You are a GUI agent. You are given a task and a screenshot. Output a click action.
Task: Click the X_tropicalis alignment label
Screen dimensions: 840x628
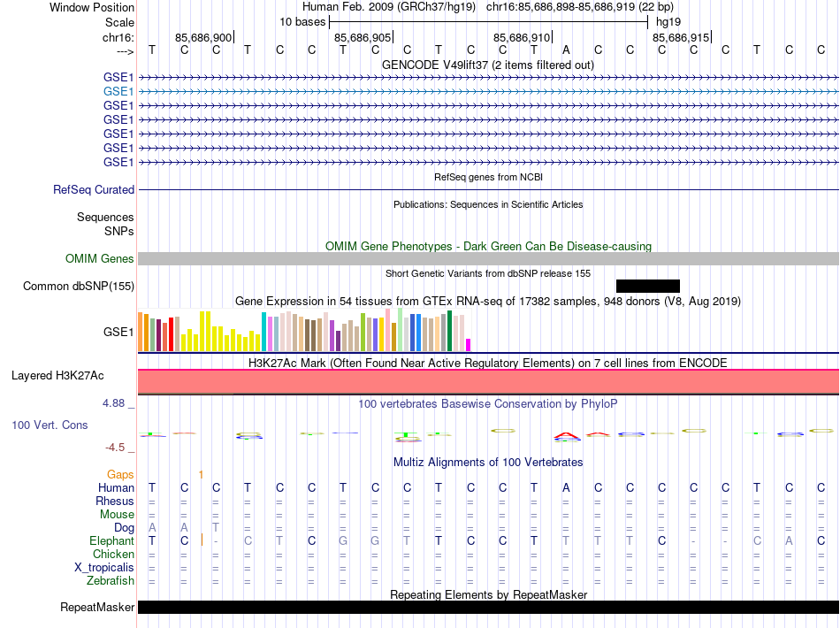point(104,568)
